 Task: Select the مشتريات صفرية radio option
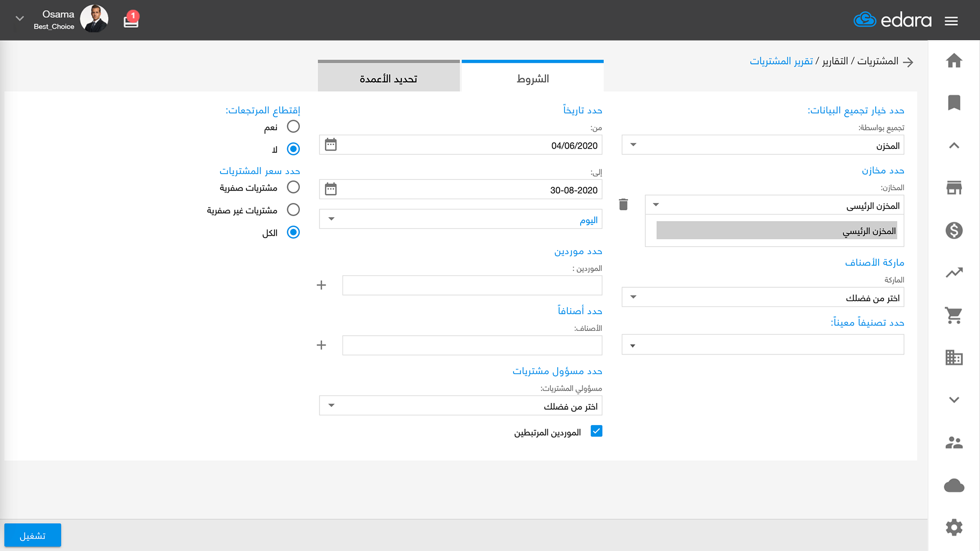click(x=293, y=187)
